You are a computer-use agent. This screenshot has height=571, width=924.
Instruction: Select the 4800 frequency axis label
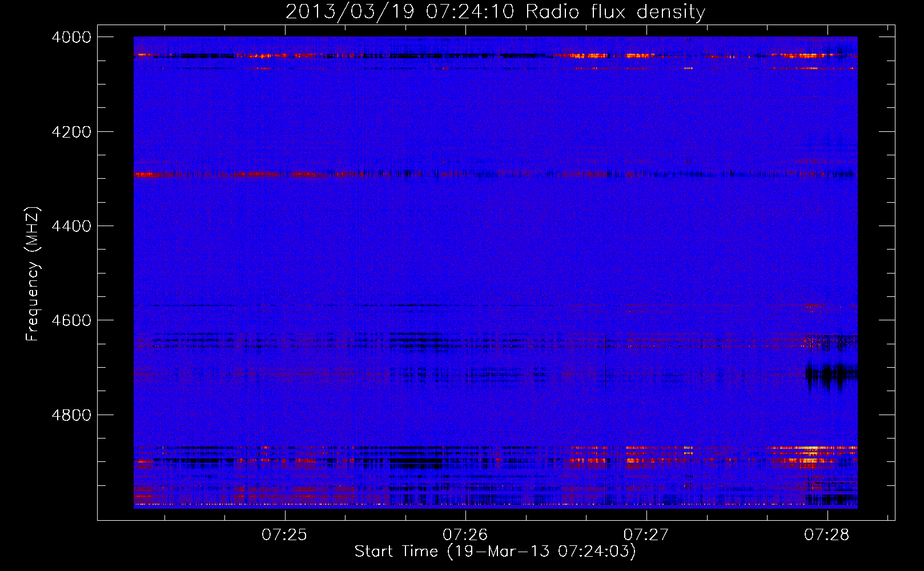(71, 415)
